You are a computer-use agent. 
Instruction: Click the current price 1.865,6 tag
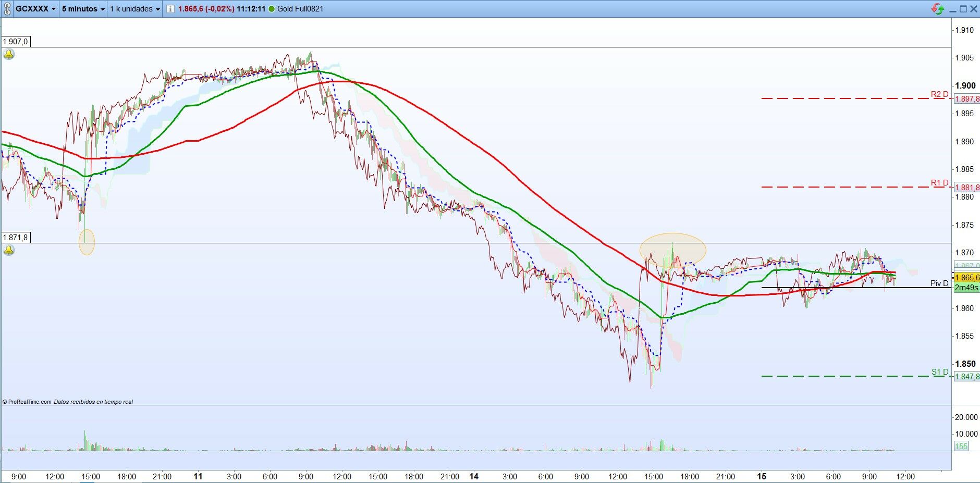pyautogui.click(x=966, y=278)
